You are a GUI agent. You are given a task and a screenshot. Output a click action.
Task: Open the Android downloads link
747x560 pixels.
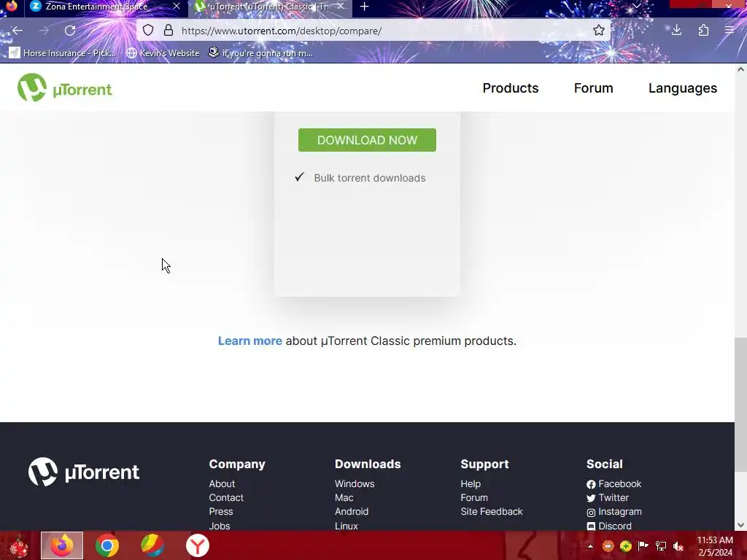coord(352,511)
